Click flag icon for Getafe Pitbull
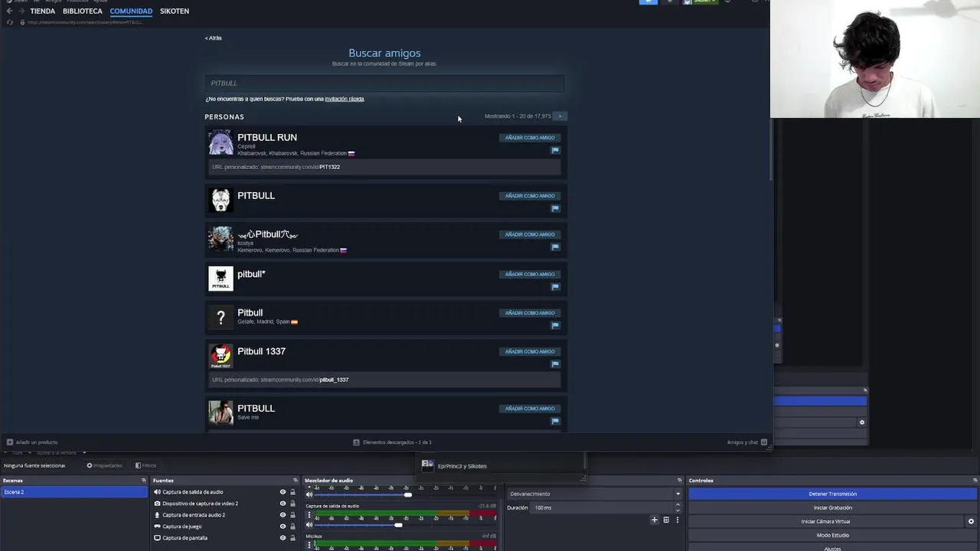The width and height of the screenshot is (980, 551). coord(555,325)
